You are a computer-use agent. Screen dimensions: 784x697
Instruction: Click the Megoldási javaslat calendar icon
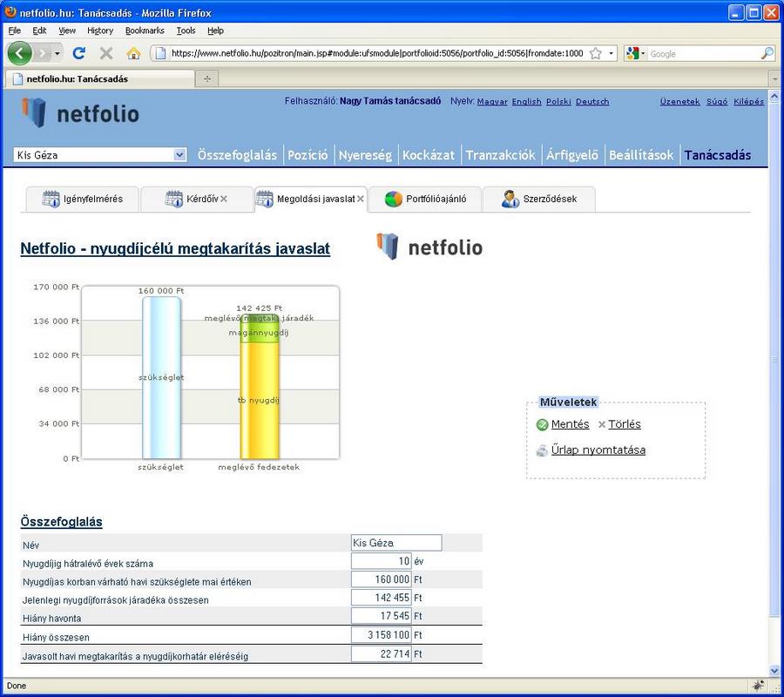click(x=264, y=199)
